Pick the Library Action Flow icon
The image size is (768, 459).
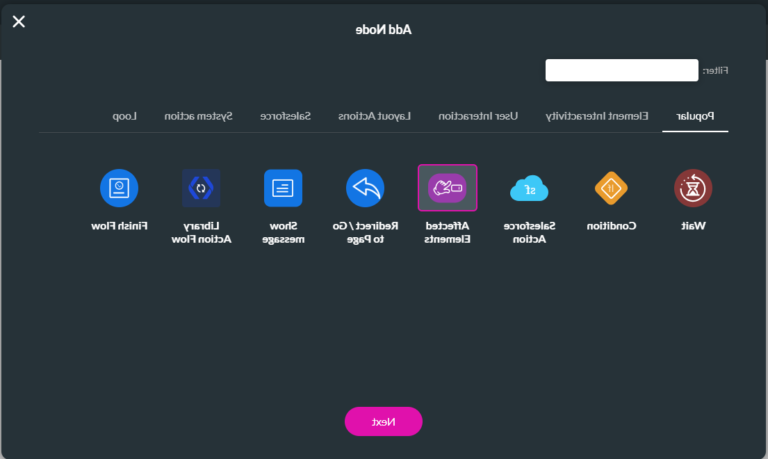(x=201, y=188)
